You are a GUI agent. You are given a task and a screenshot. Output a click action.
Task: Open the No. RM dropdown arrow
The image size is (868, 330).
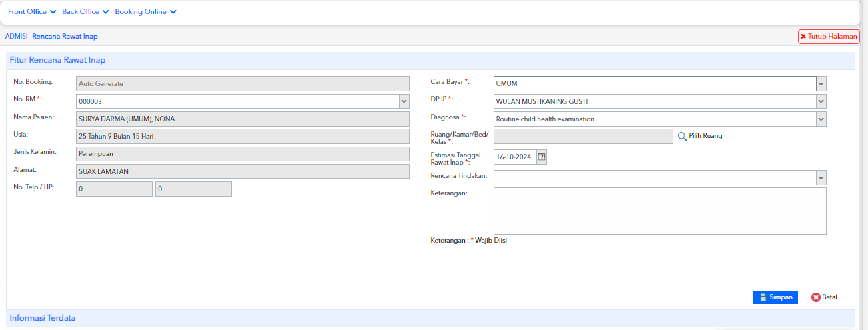tap(404, 101)
